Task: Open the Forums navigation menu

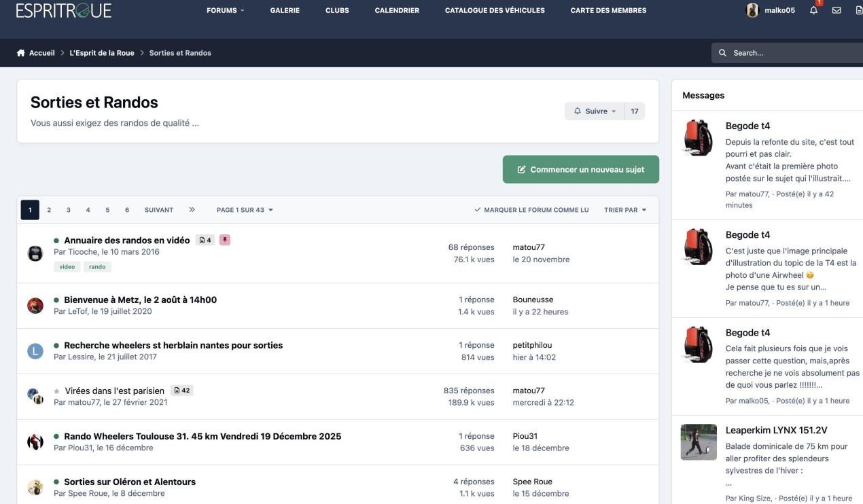Action: (x=225, y=10)
